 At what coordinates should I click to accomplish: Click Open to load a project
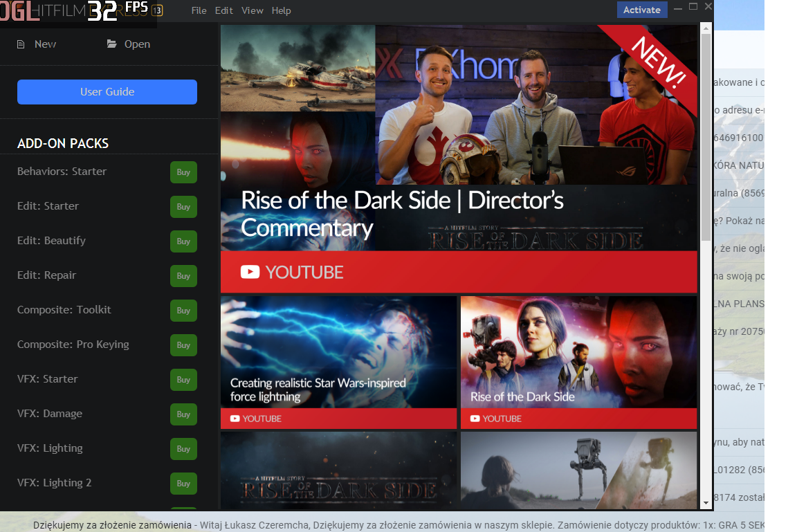(137, 44)
